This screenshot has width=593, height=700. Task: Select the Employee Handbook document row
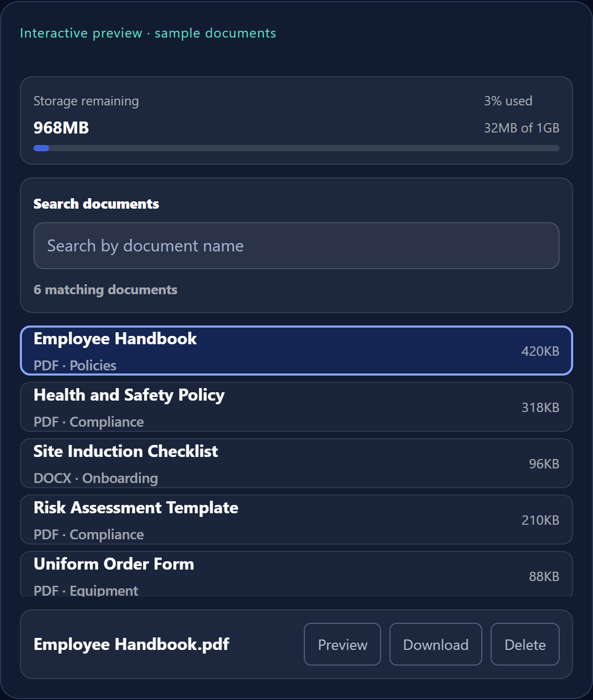pyautogui.click(x=296, y=351)
